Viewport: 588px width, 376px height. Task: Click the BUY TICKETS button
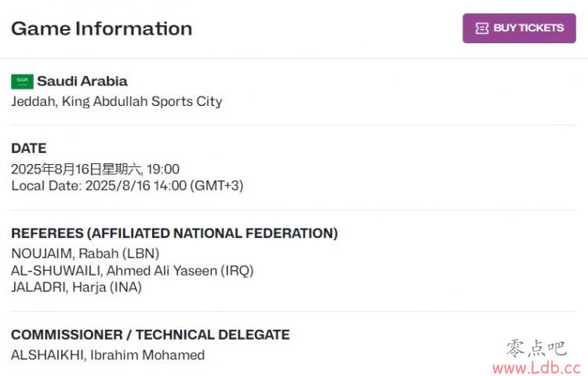[519, 28]
